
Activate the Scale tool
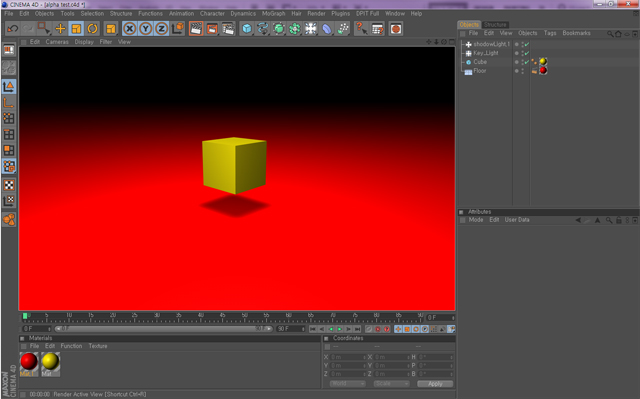(76, 29)
